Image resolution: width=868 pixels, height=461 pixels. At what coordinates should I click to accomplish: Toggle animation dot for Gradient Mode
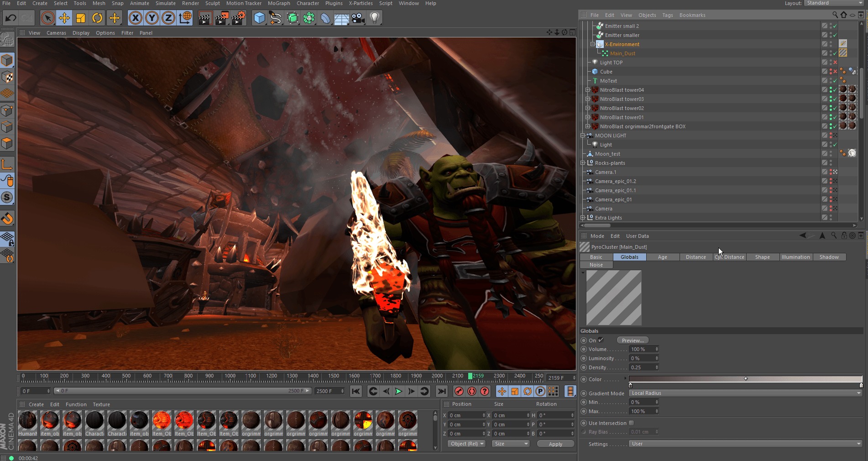coord(584,393)
